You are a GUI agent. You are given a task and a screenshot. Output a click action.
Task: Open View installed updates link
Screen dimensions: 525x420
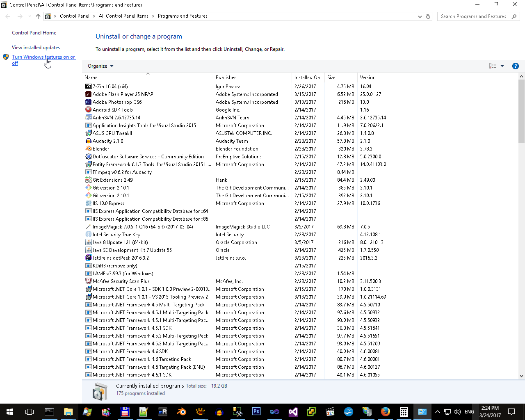[x=36, y=48]
